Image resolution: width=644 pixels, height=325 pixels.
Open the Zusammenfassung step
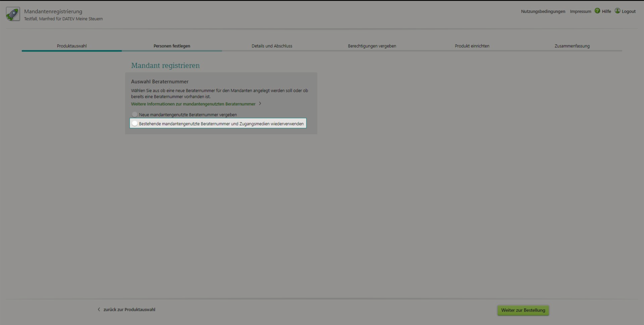(572, 46)
